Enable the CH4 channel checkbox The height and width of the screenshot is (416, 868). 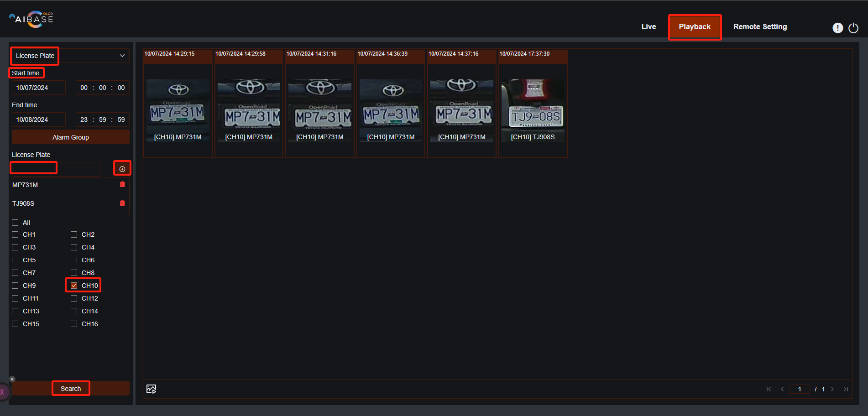[x=74, y=247]
